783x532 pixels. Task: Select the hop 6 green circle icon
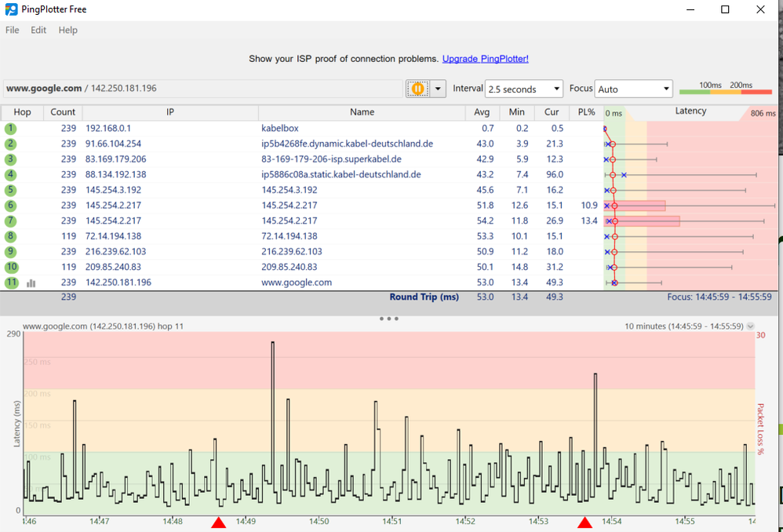(10, 206)
